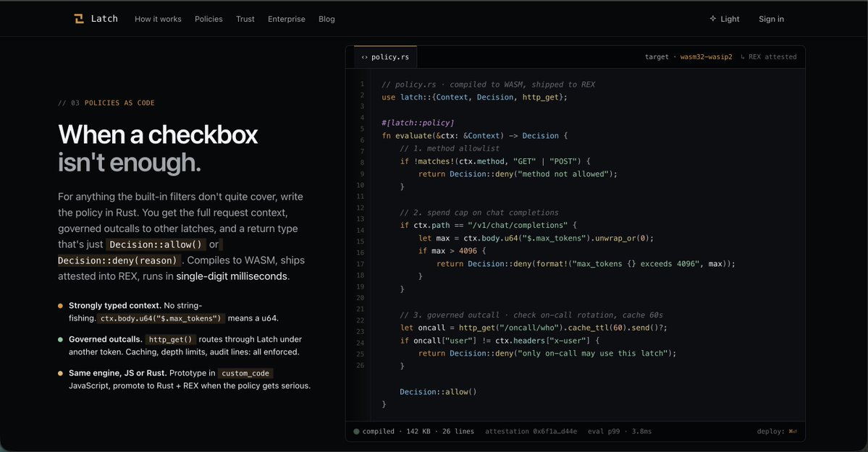
Task: Click the Sign in link
Action: (x=771, y=19)
